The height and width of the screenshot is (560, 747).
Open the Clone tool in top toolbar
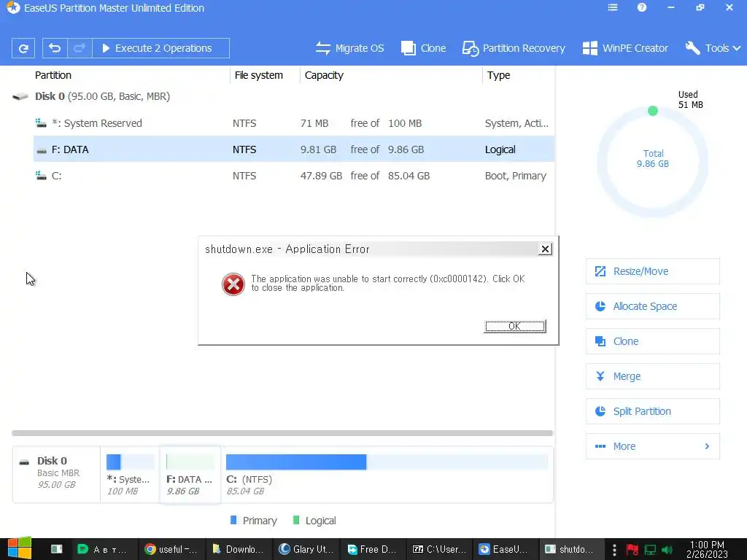tap(424, 48)
